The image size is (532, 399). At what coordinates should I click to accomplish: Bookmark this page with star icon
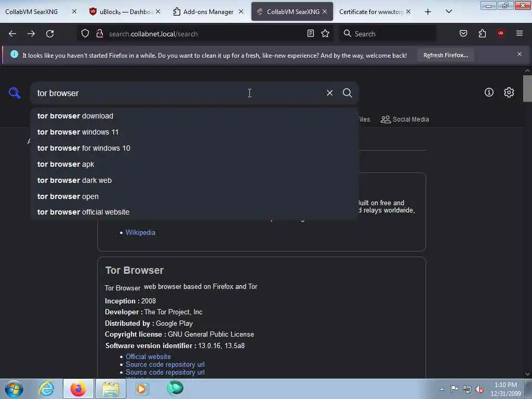[x=325, y=34]
